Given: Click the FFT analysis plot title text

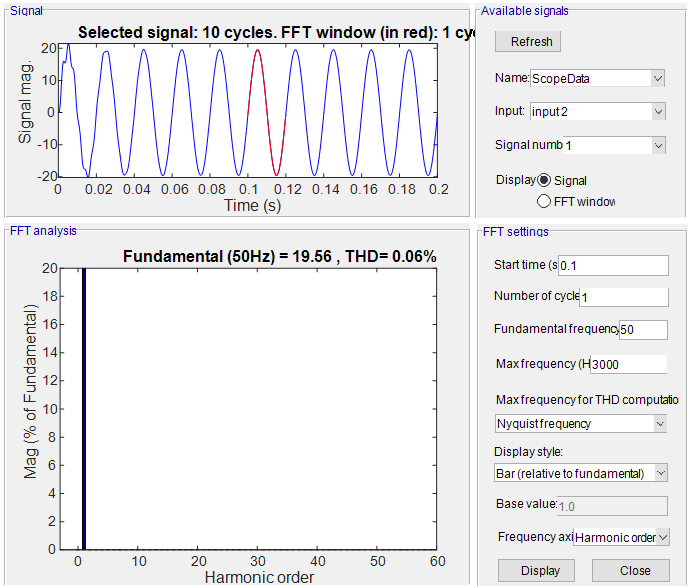Looking at the screenshot, I should tap(279, 256).
